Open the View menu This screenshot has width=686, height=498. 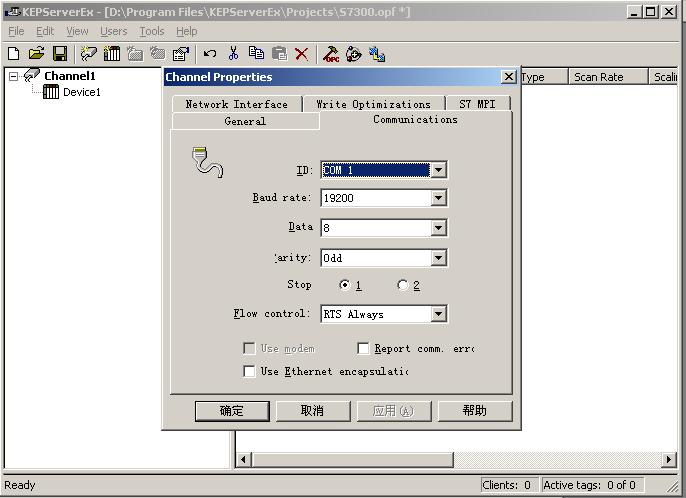tap(77, 32)
